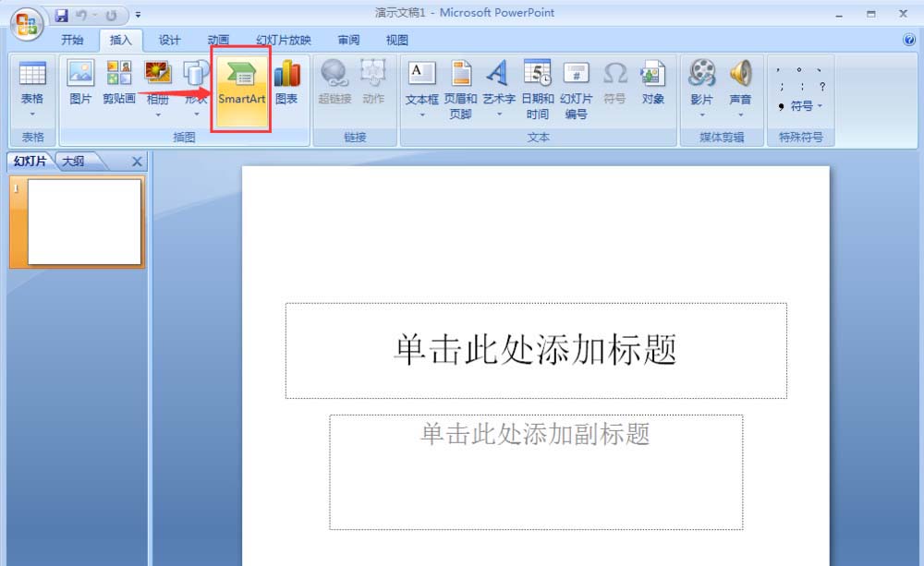The height and width of the screenshot is (566, 924).
Task: Expand the quick access toolbar customize arrow
Action: (x=138, y=15)
